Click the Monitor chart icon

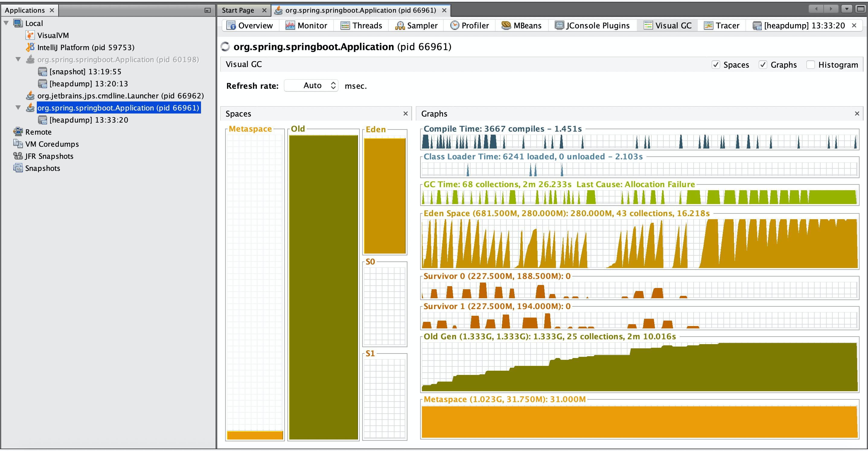pyautogui.click(x=290, y=26)
